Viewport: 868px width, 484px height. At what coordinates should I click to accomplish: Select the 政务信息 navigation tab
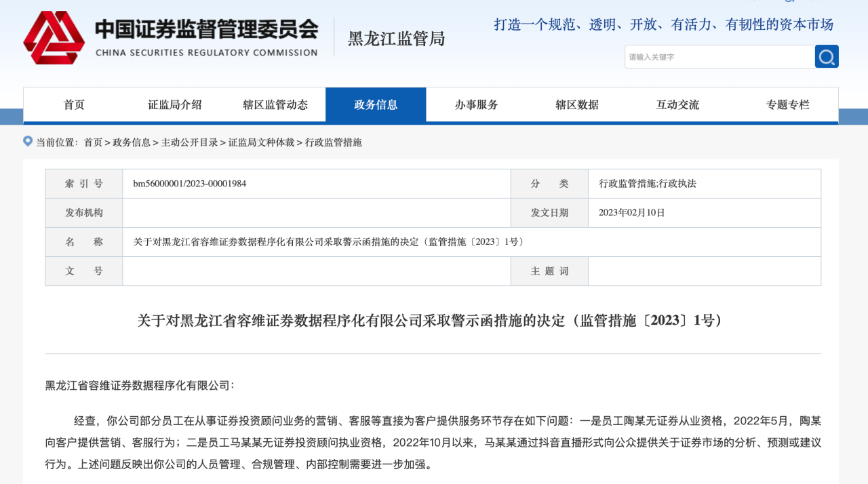[376, 105]
